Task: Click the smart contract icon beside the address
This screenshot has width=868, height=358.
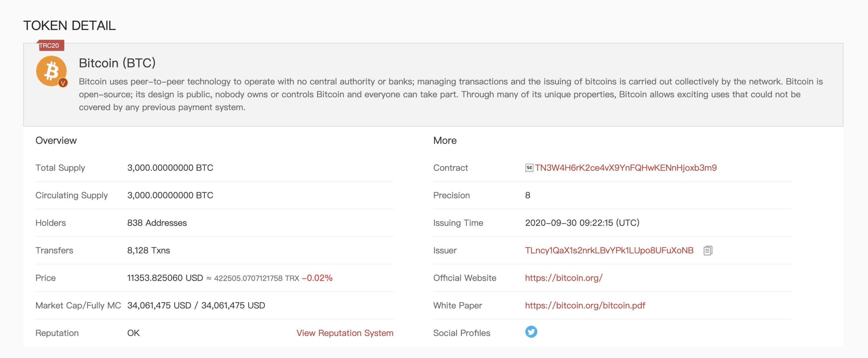Action: coord(529,168)
